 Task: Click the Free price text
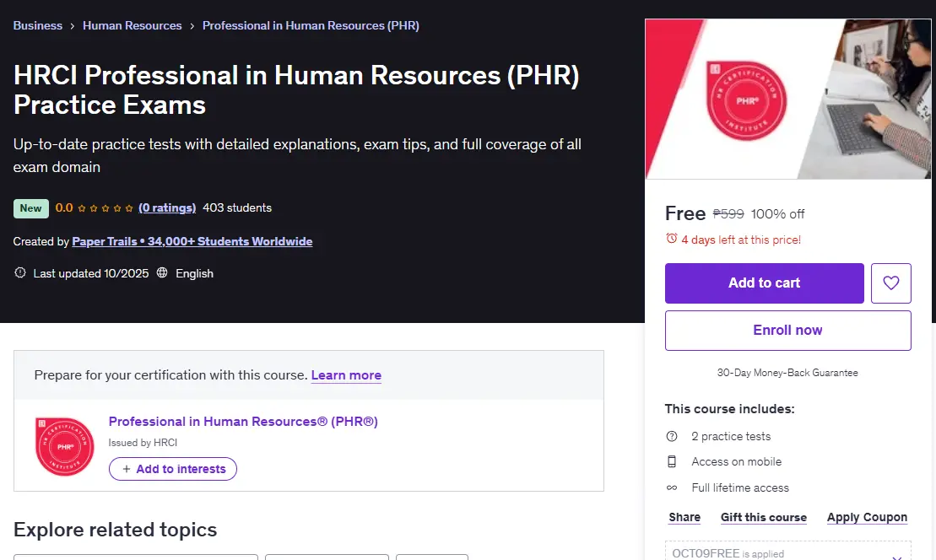click(x=685, y=213)
